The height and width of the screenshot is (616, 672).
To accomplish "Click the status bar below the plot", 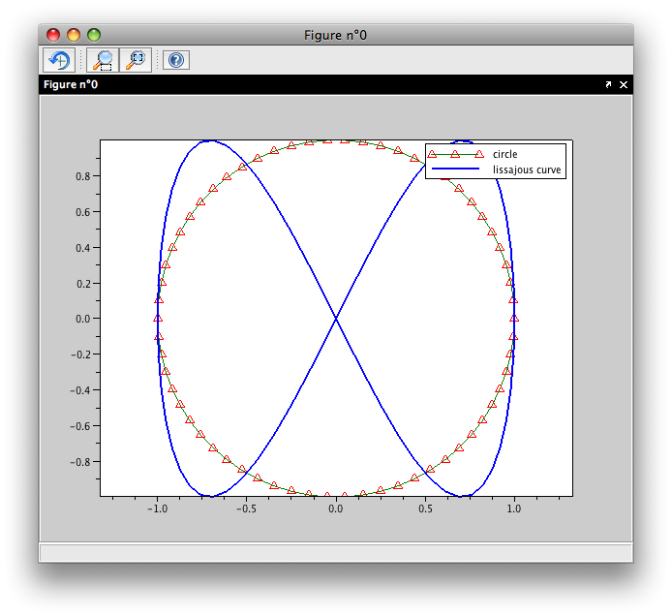I will click(335, 552).
